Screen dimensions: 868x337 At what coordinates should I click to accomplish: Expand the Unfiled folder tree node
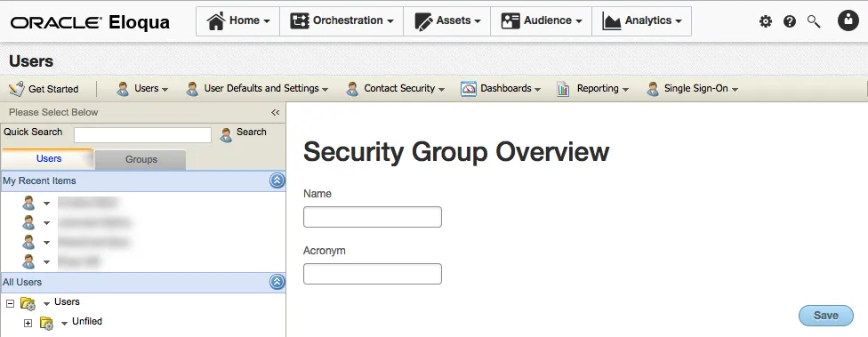point(28,323)
